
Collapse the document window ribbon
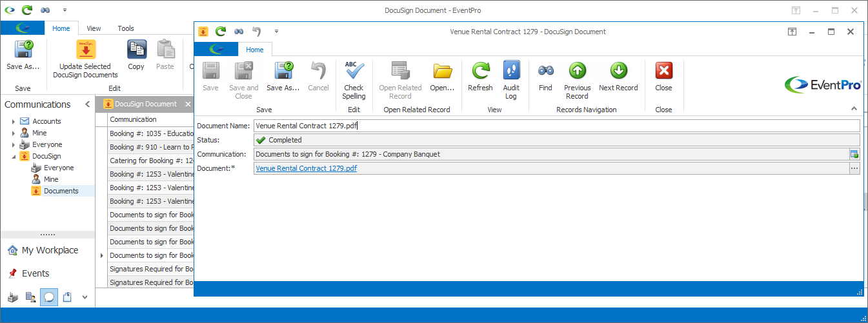click(854, 109)
